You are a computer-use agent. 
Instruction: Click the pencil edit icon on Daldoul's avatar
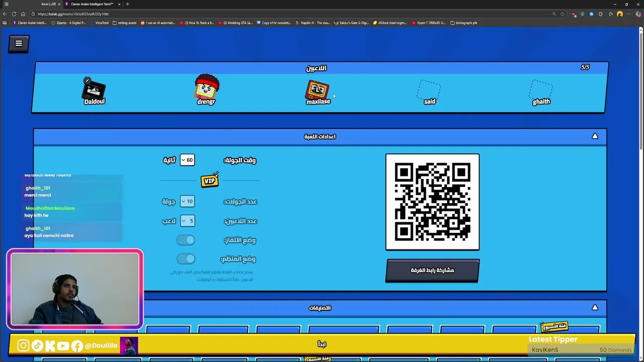(x=87, y=80)
